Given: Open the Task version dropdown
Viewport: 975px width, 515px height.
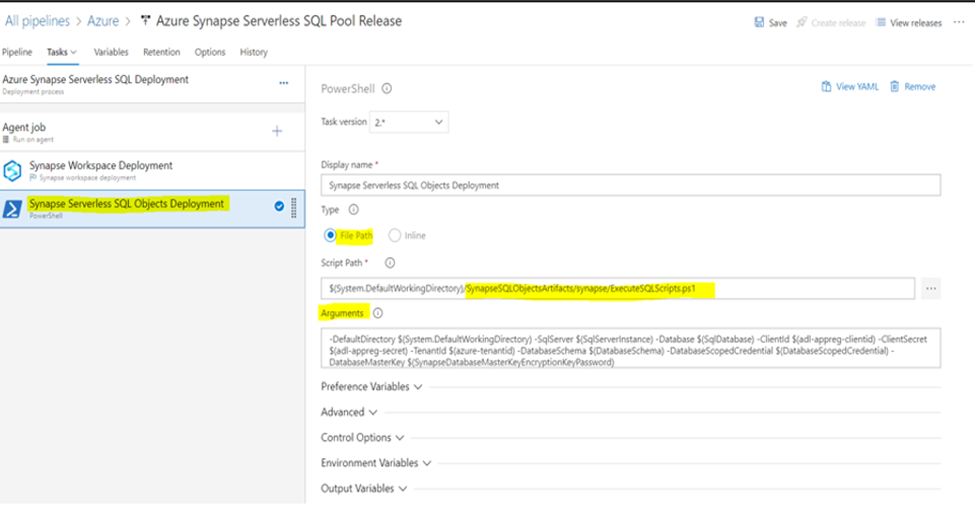Looking at the screenshot, I should pyautogui.click(x=409, y=122).
